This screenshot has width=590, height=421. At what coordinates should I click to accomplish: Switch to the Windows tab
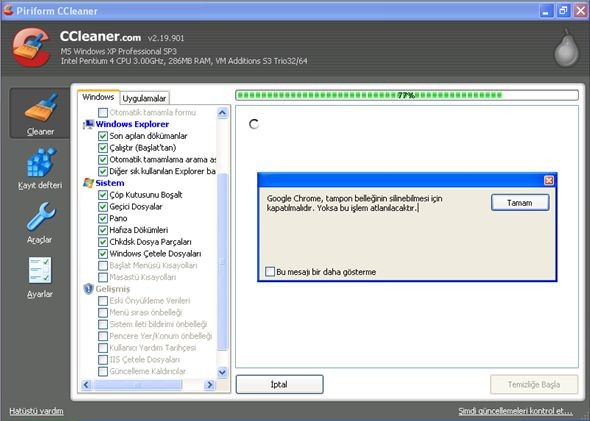pos(98,97)
